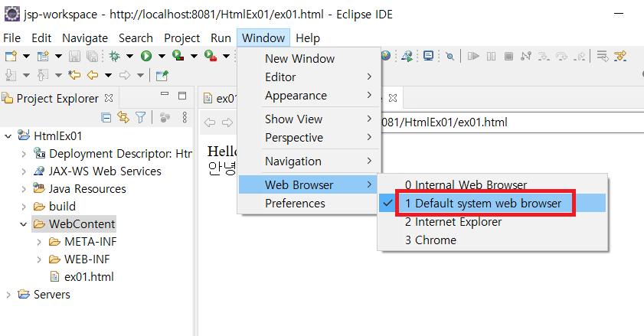Click the Save floppy disk icon

[74, 56]
